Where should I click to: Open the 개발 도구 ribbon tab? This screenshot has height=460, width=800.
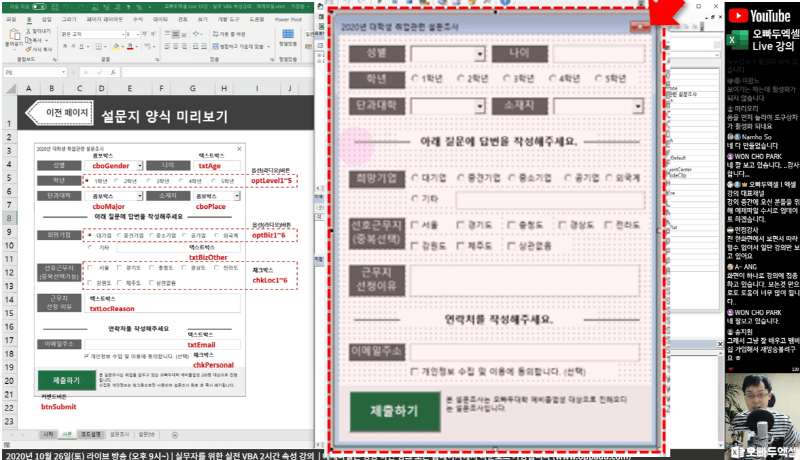pyautogui.click(x=229, y=19)
